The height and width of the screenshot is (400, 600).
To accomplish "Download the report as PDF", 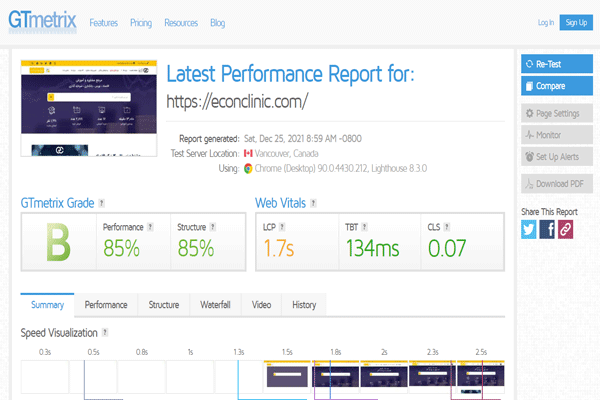I will coord(558,182).
